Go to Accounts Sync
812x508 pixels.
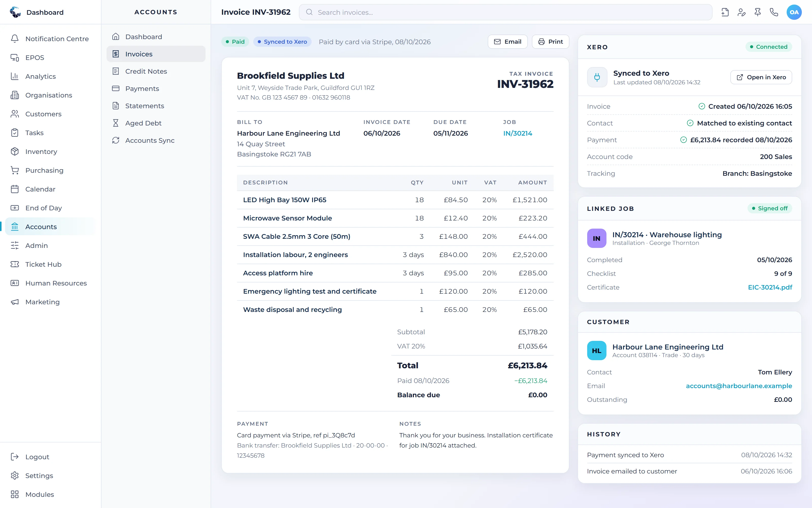tap(156, 140)
